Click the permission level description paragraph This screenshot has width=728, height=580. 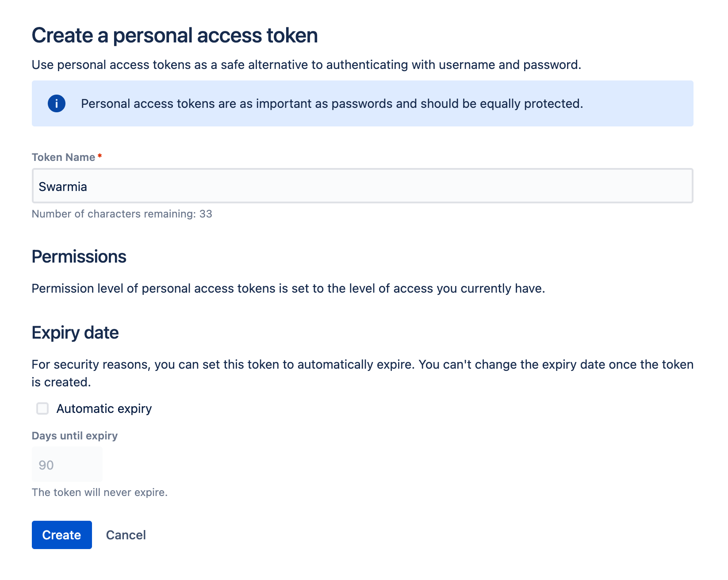click(288, 289)
